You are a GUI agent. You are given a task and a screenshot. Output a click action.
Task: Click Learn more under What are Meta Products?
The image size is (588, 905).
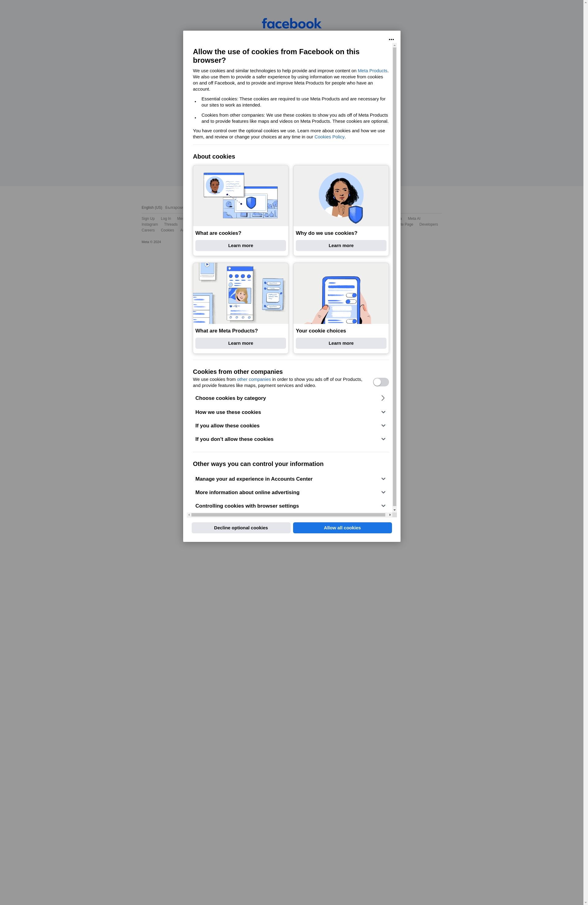click(x=240, y=343)
